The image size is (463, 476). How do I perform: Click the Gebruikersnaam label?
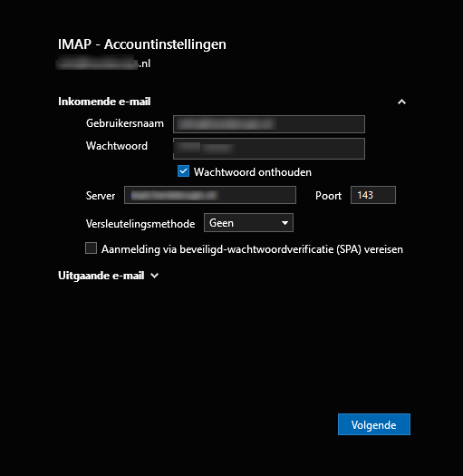[x=125, y=123]
